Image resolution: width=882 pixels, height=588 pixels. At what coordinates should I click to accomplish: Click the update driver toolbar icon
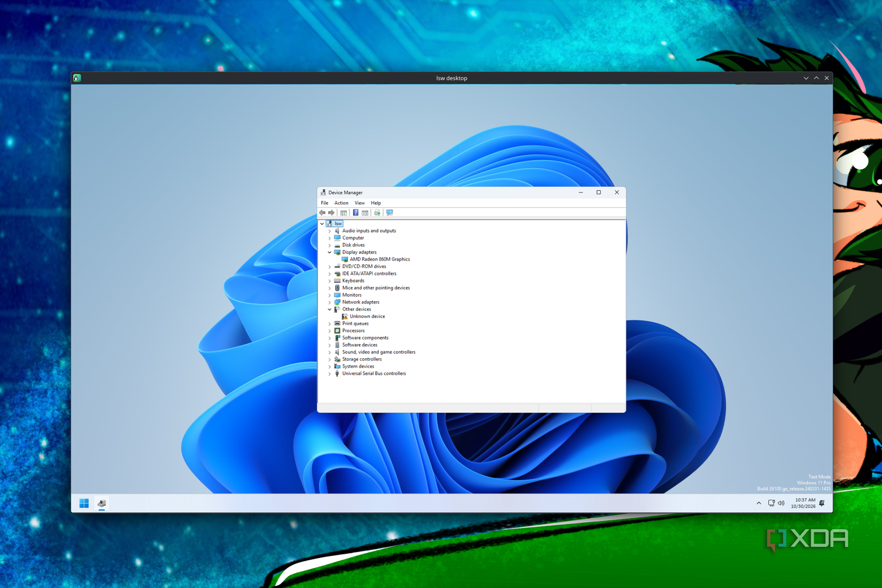pyautogui.click(x=377, y=213)
